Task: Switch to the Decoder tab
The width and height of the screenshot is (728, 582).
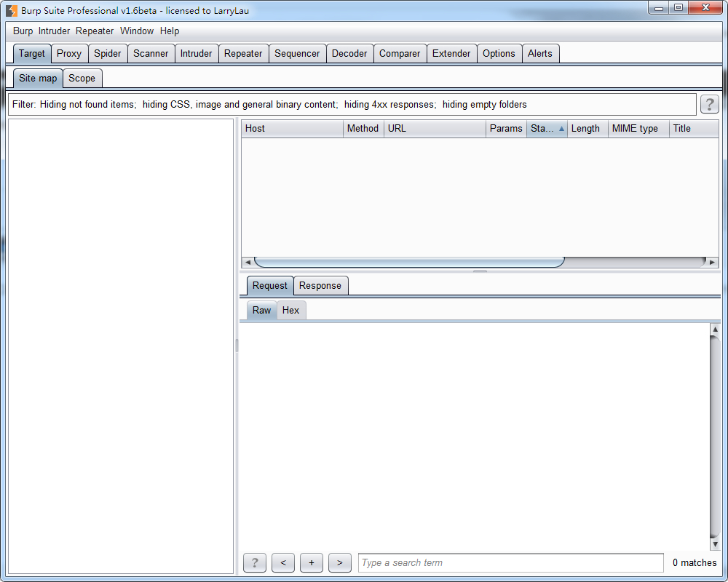Action: (349, 53)
